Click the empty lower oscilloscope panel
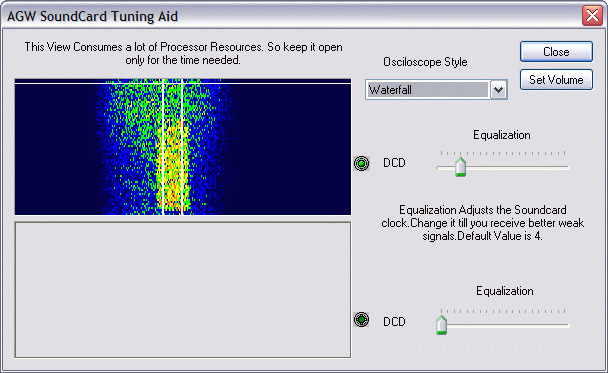 (183, 290)
